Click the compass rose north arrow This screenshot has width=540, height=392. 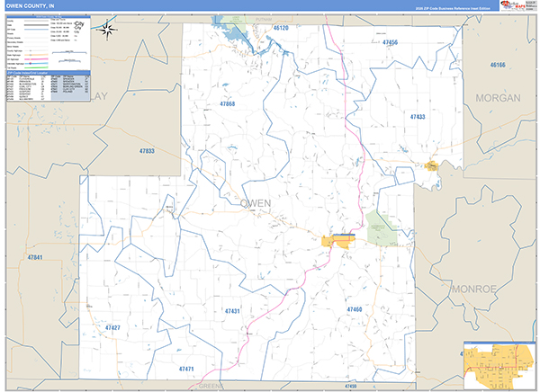107,30
